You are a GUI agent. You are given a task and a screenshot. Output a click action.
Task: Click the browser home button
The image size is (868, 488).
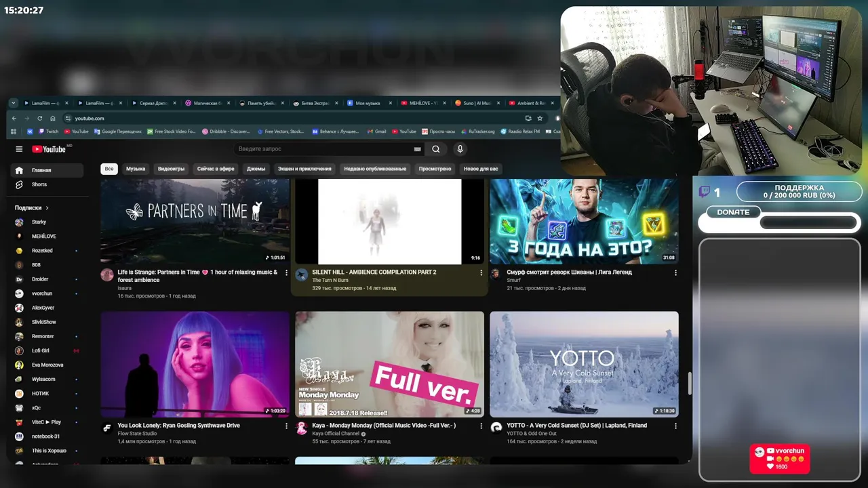pos(53,118)
